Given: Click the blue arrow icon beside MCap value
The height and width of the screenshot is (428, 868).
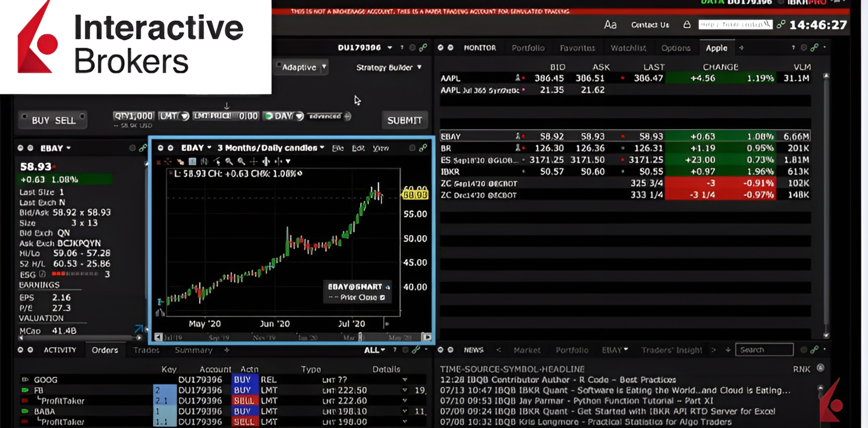Looking at the screenshot, I should tap(138, 329).
